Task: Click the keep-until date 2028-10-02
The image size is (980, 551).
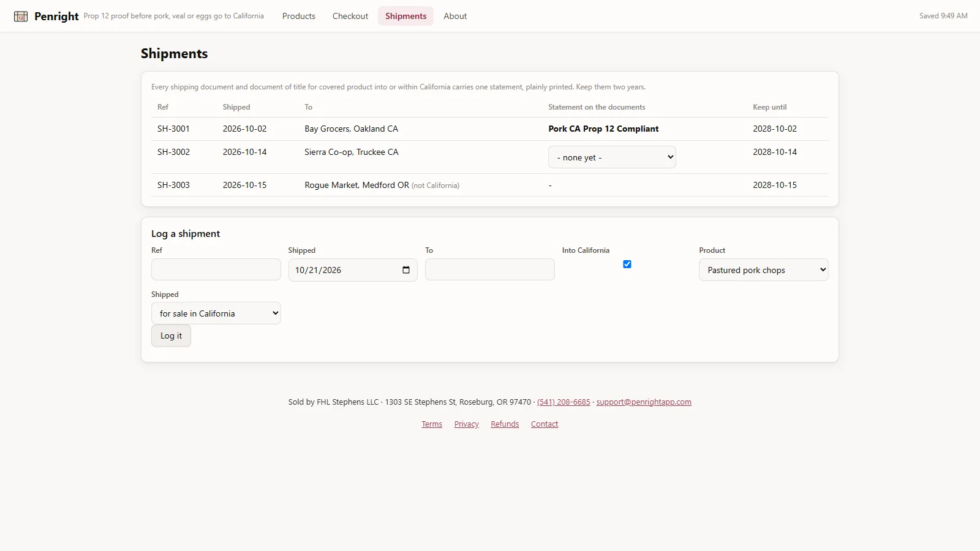Action: tap(775, 129)
